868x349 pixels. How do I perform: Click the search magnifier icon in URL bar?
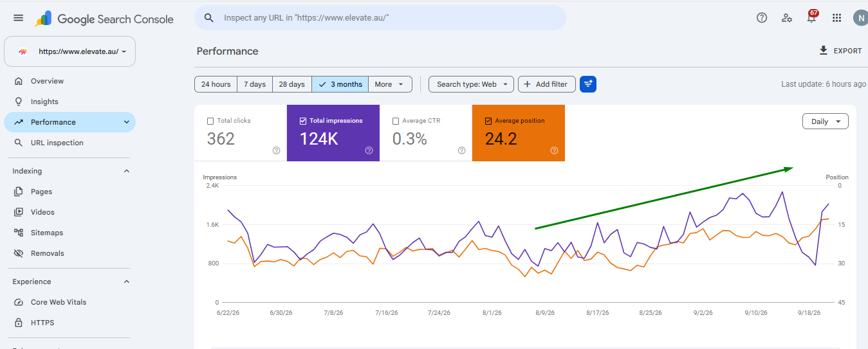tap(208, 18)
